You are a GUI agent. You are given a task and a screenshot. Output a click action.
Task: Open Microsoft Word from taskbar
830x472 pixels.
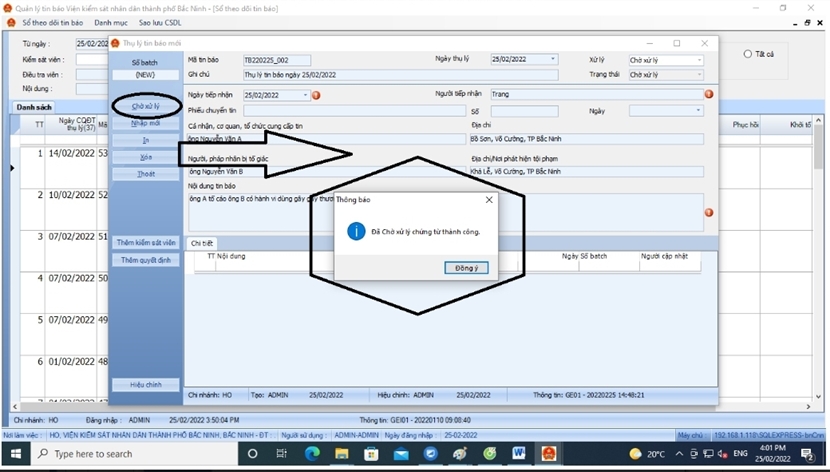point(519,454)
